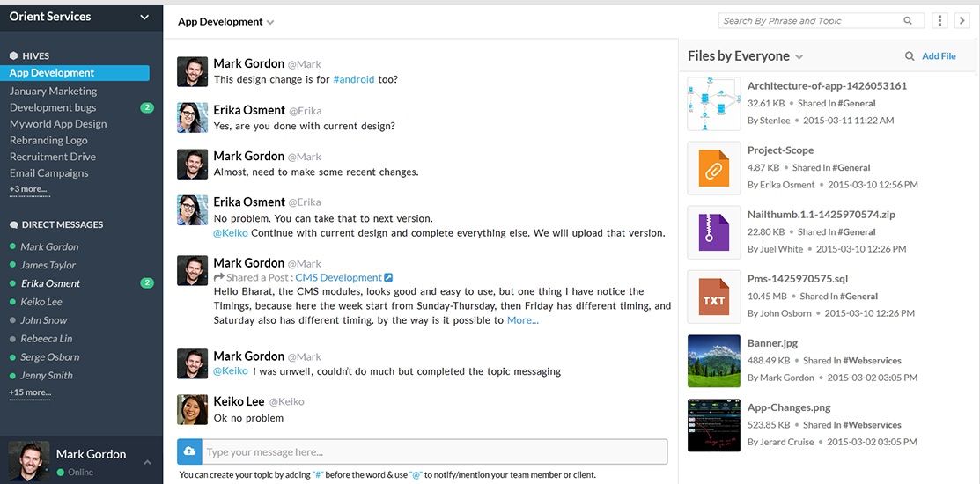Click the Pms sql TXT file icon
This screenshot has height=484, width=980.
point(713,296)
